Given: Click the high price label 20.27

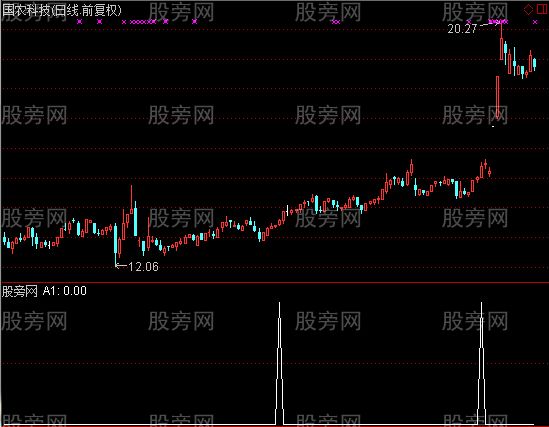Looking at the screenshot, I should point(462,29).
